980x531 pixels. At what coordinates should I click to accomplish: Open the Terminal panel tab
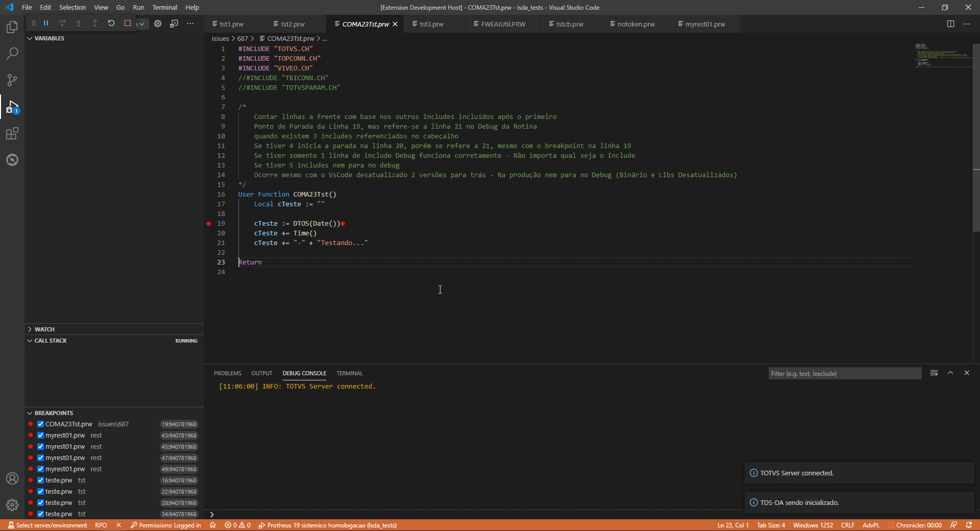coord(349,373)
